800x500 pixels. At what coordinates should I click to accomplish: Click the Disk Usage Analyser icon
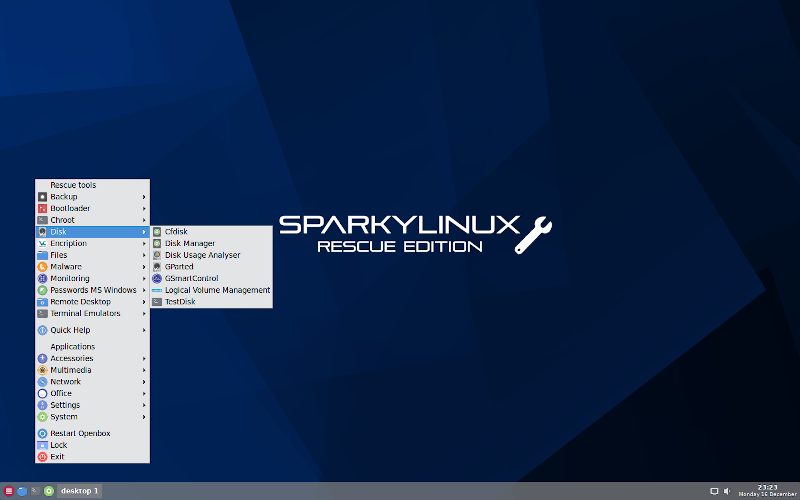pos(157,255)
